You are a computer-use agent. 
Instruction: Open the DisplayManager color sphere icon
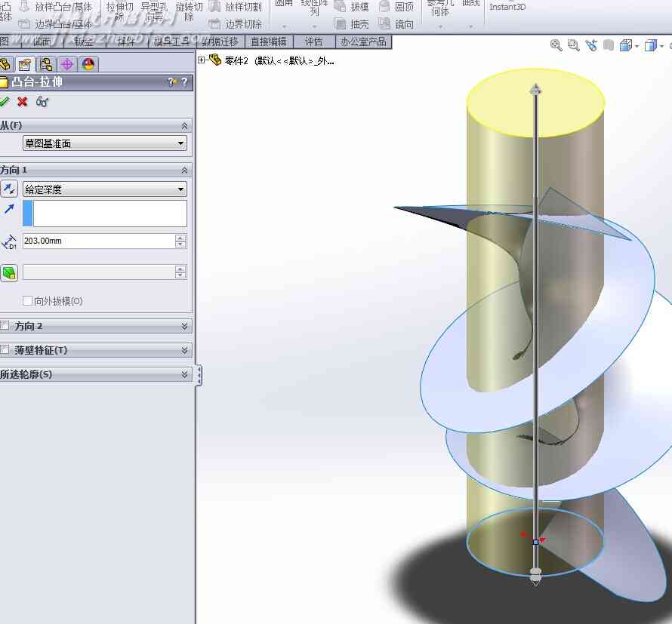(x=88, y=64)
